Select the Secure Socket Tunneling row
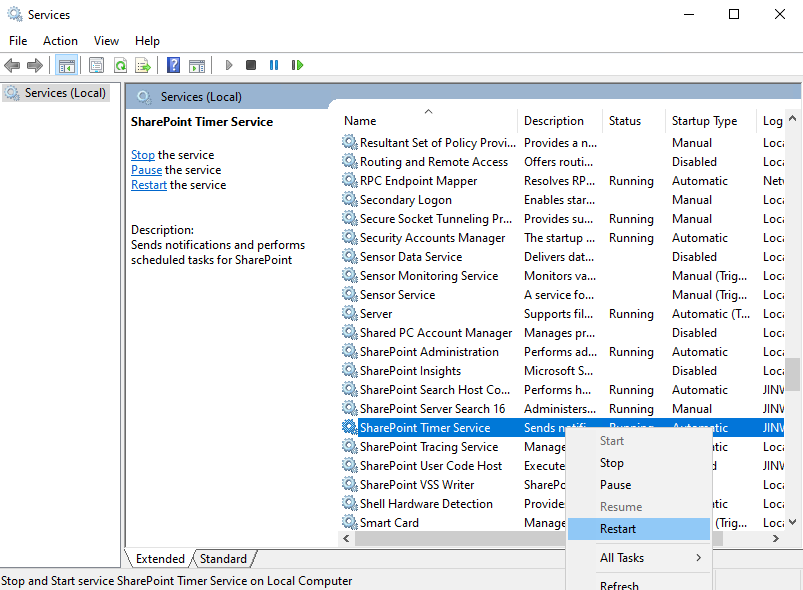The height and width of the screenshot is (590, 803). [562, 218]
